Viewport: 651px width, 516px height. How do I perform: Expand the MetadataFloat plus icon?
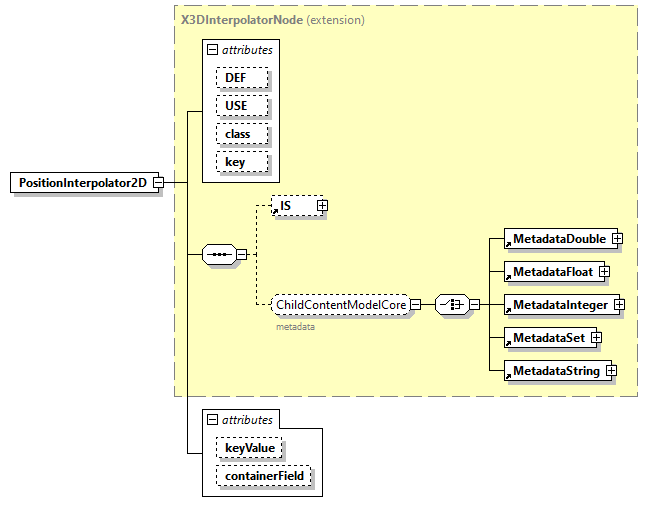point(604,272)
